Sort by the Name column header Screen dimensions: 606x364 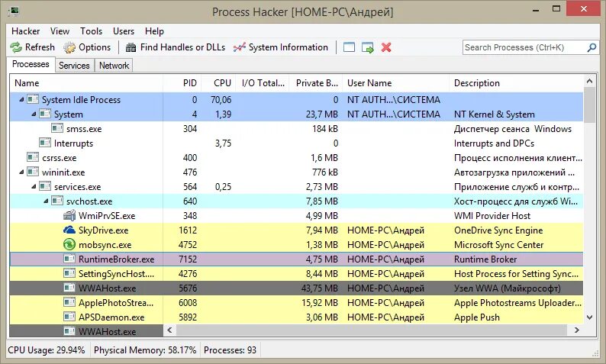(x=86, y=83)
